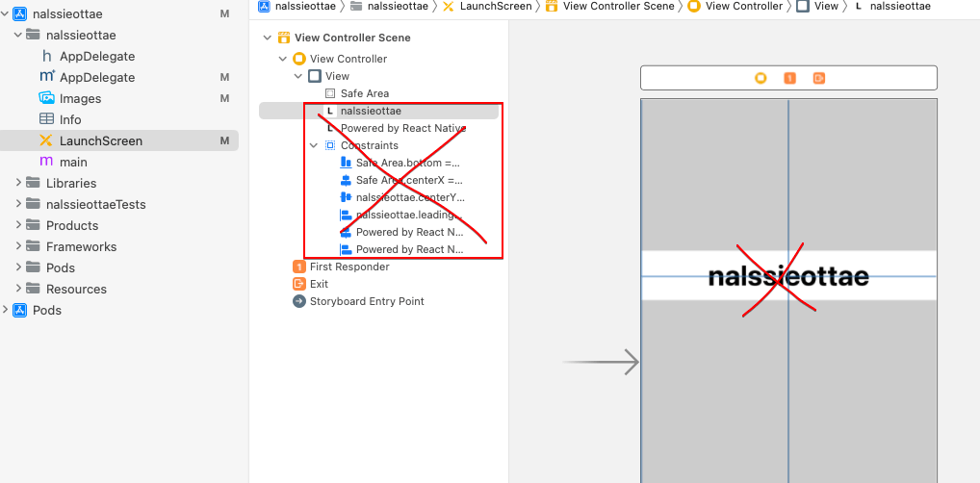Click the Images asset catalog icon
Screen dimensions: 980x483
(x=46, y=98)
